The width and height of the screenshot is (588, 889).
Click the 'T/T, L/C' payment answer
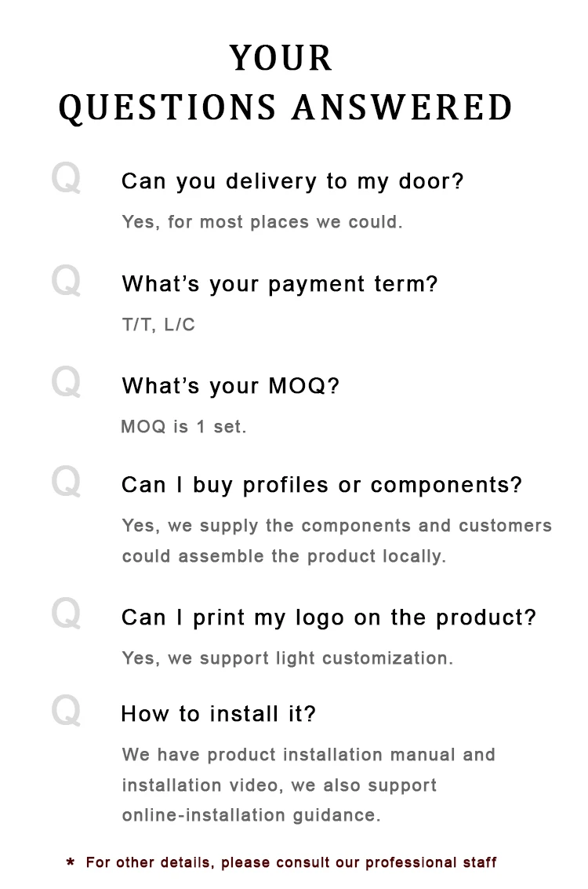tap(158, 325)
